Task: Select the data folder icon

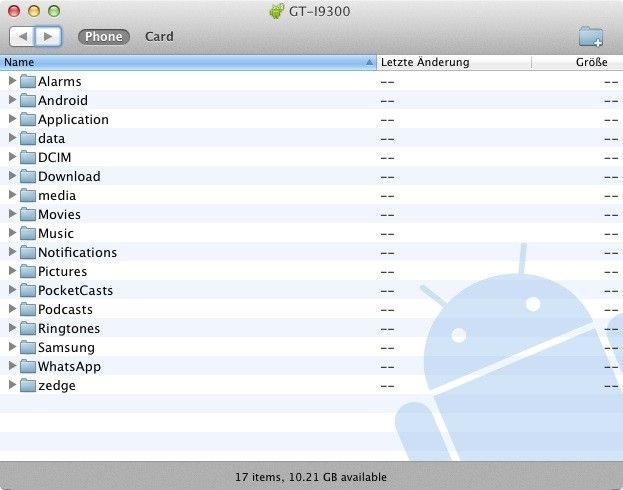Action: click(x=28, y=138)
